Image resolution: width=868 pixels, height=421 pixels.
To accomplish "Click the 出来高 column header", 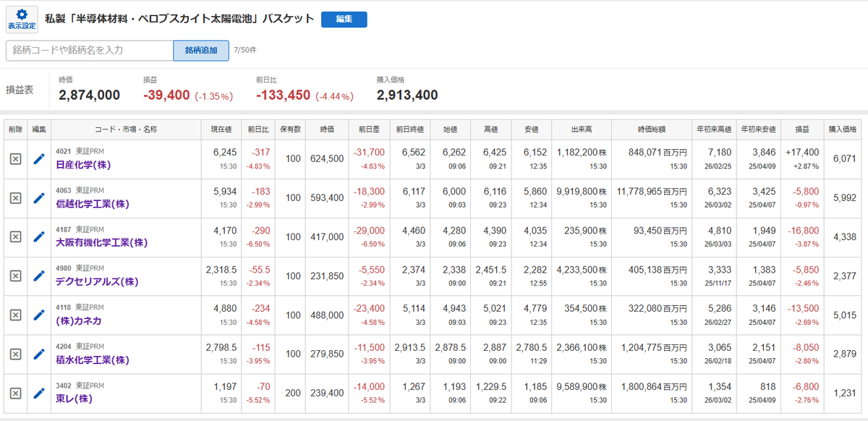I will (x=581, y=129).
